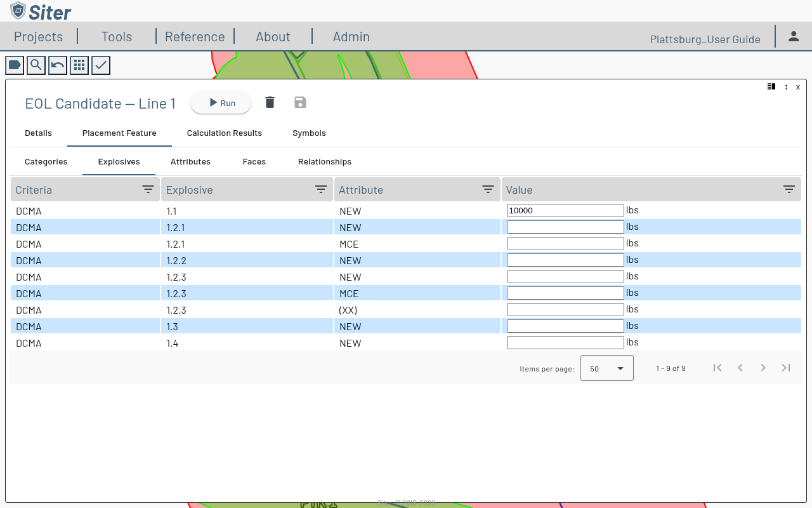Go to next page of results

coord(763,368)
